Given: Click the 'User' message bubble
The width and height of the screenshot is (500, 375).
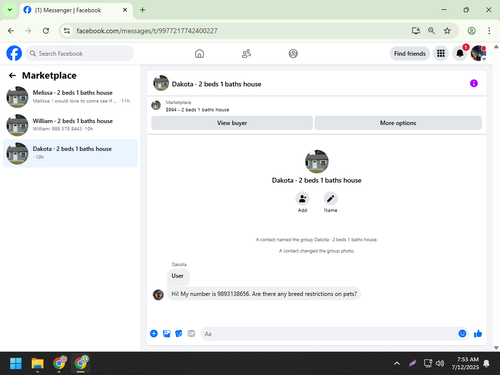Looking at the screenshot, I should pos(178,276).
